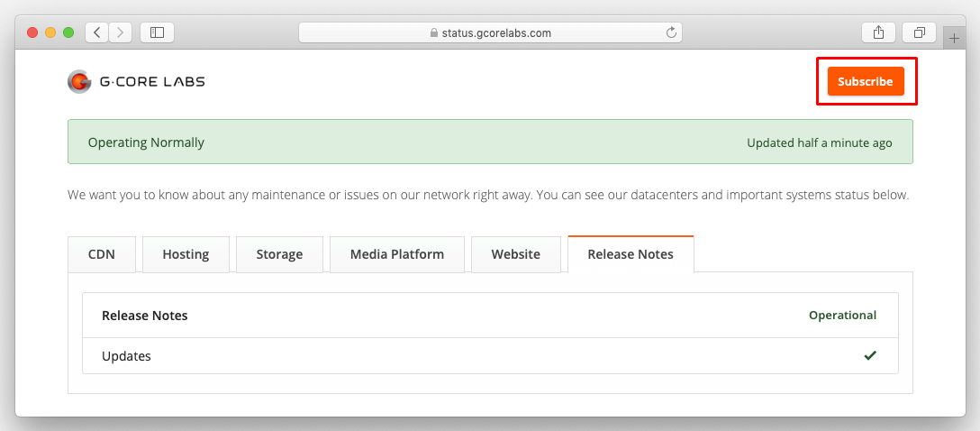Click the Safari forward arrow
The image size is (980, 431).
[x=121, y=32]
